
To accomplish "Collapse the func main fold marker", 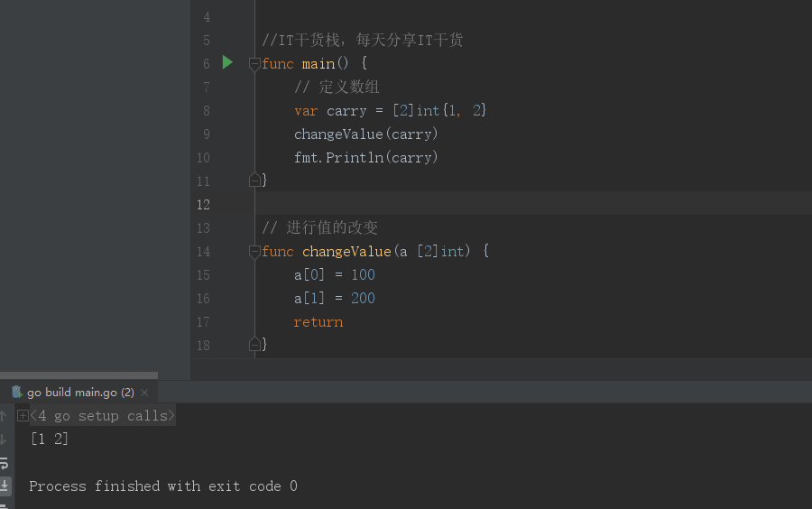I will pyautogui.click(x=254, y=64).
